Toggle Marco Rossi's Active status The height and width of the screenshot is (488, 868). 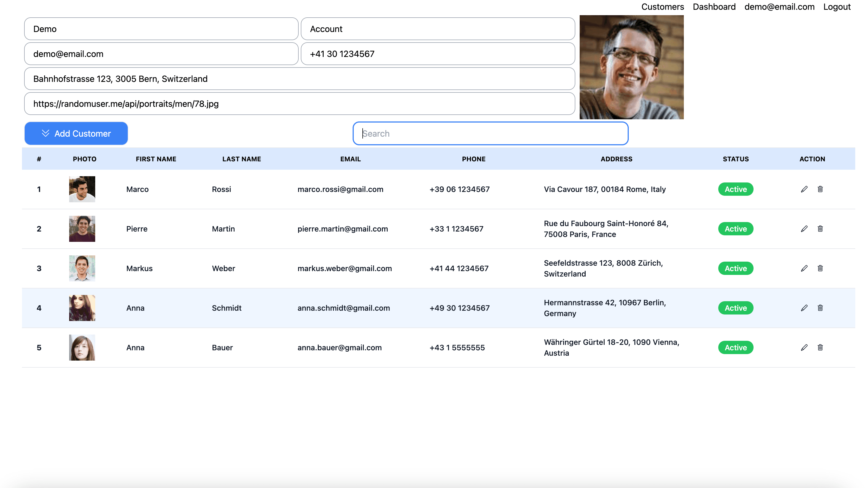(x=736, y=189)
